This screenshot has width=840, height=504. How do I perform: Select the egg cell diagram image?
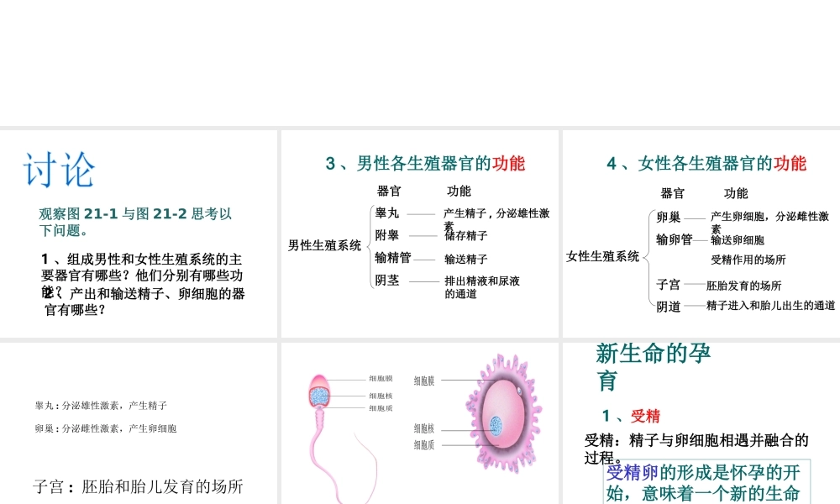click(504, 413)
